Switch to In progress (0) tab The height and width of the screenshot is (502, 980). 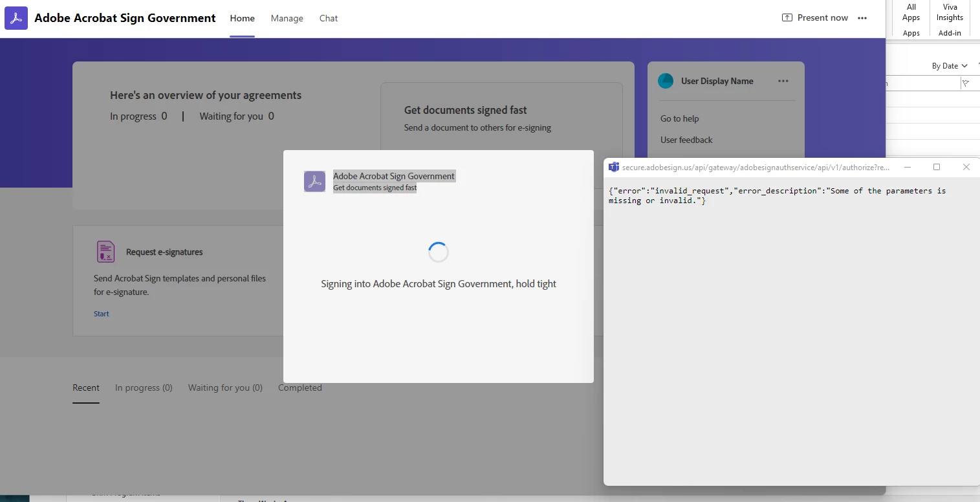click(144, 387)
